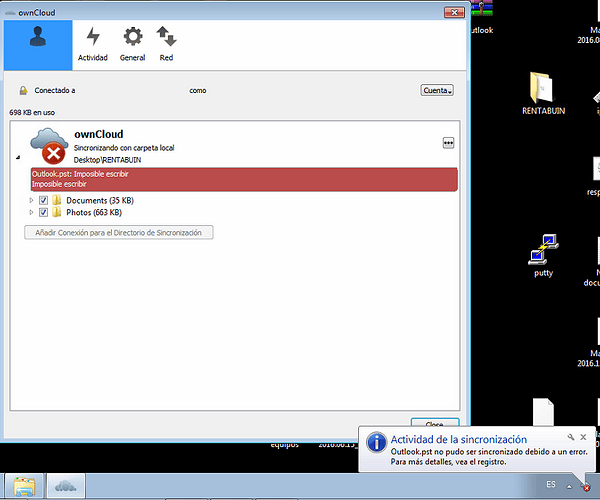The height and width of the screenshot is (500, 600).
Task: Click the lock icon beside Conectado a
Action: pyautogui.click(x=23, y=91)
